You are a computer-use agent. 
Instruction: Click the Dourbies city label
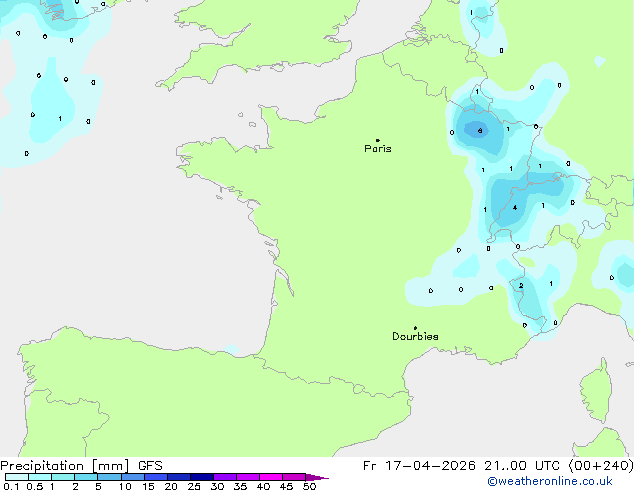415,336
